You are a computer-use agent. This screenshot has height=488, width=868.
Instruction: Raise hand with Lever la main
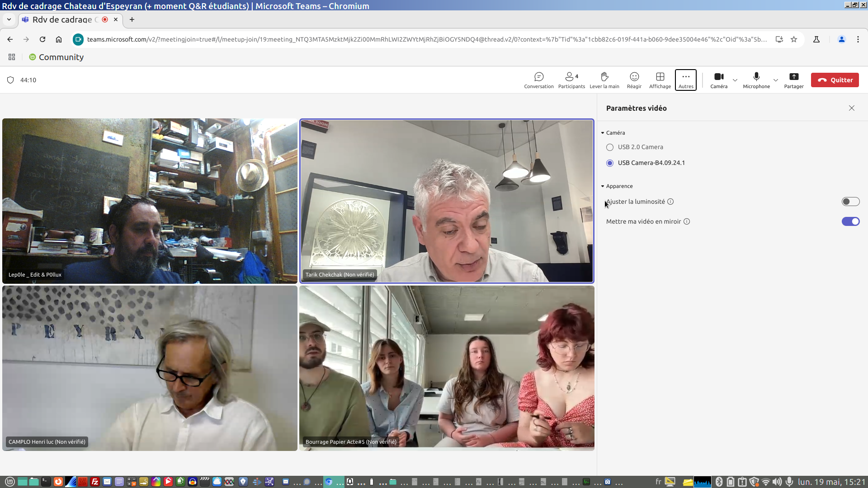(x=604, y=80)
